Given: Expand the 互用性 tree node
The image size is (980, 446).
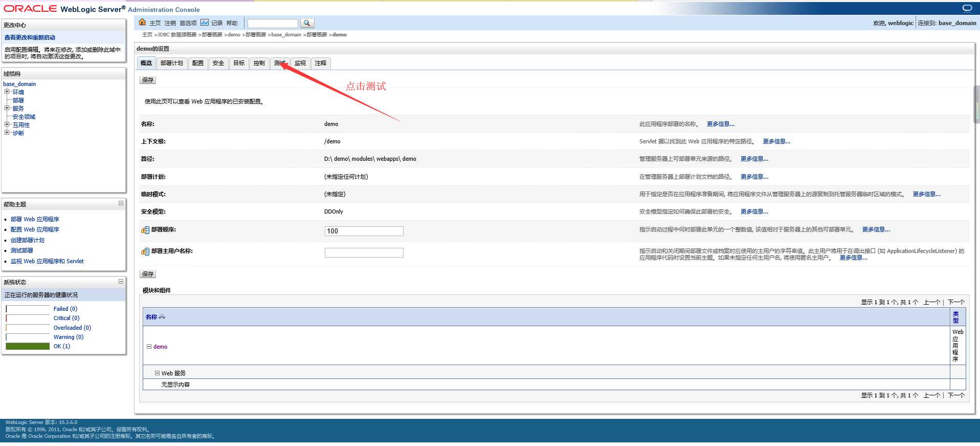Looking at the screenshot, I should click(7, 124).
